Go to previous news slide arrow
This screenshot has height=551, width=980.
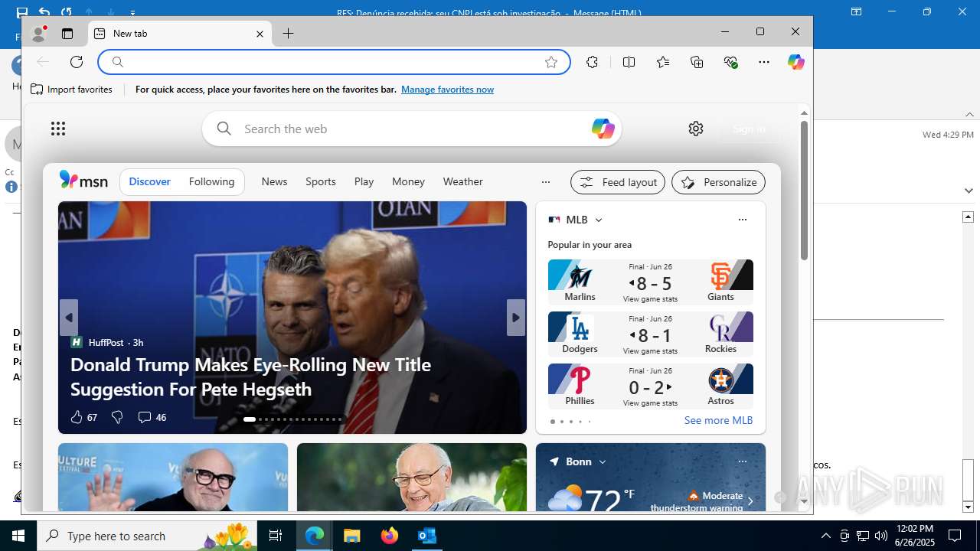[69, 318]
